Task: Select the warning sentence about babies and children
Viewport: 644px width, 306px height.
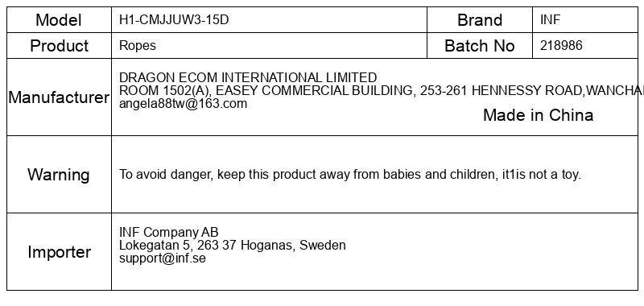Action: click(350, 175)
